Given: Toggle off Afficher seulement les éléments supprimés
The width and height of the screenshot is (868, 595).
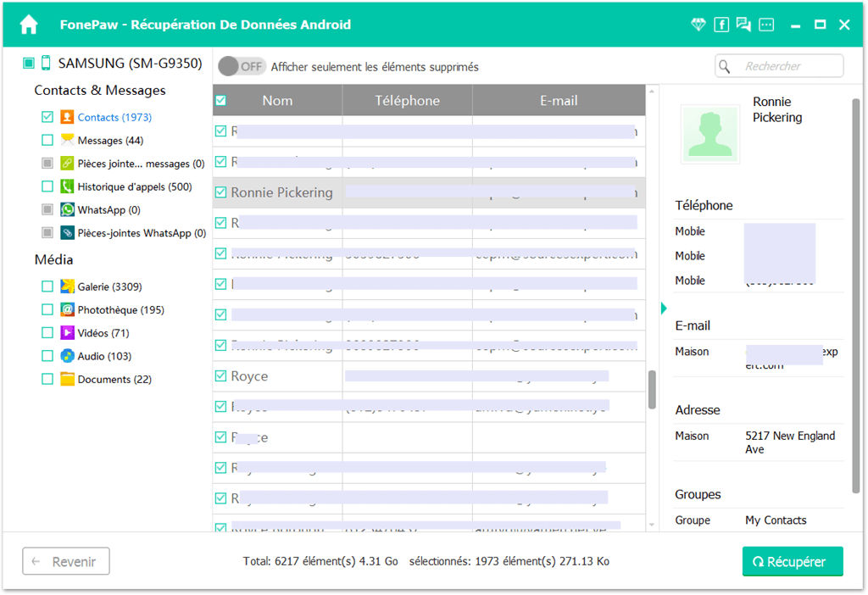Looking at the screenshot, I should click(x=242, y=65).
